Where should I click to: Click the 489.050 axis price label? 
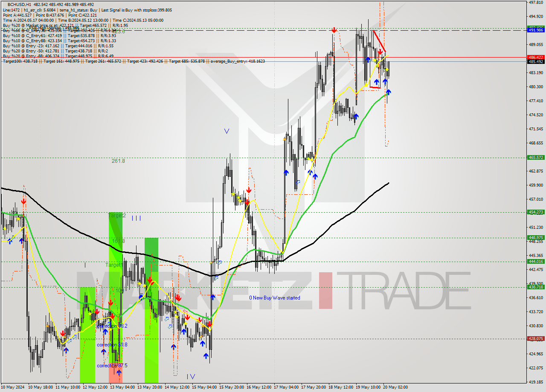pos(536,45)
